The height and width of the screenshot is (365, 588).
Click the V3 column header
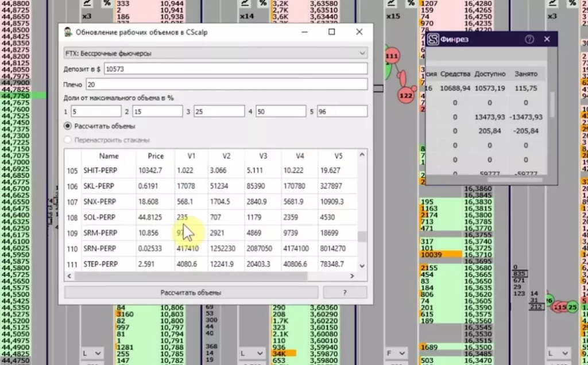click(x=262, y=156)
